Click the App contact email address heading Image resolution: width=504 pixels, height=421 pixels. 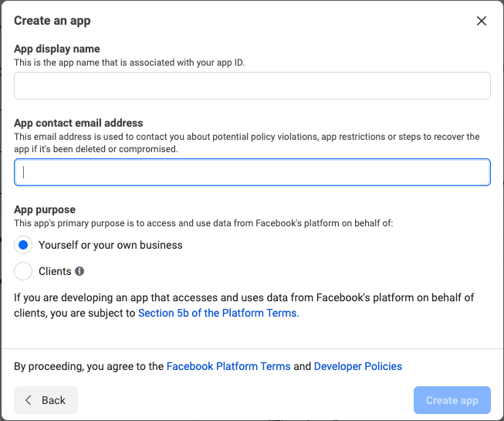[x=79, y=123]
